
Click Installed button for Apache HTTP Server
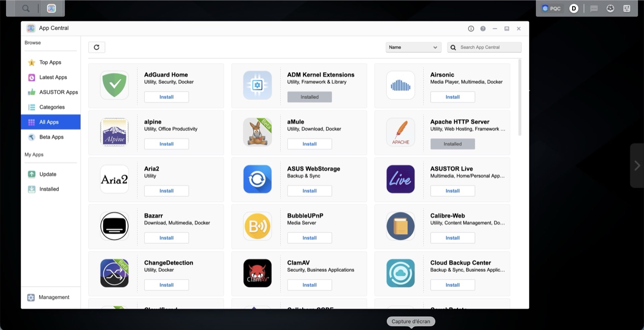[453, 144]
